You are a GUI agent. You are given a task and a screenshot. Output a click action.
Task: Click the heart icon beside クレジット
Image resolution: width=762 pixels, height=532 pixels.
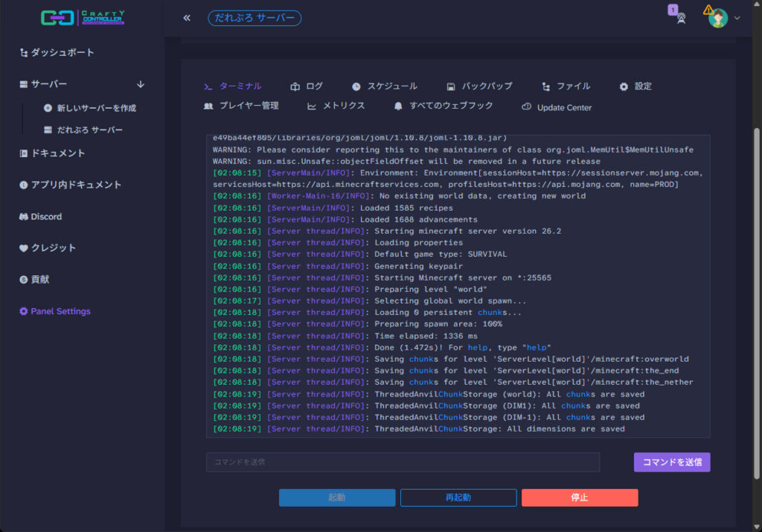coord(23,249)
